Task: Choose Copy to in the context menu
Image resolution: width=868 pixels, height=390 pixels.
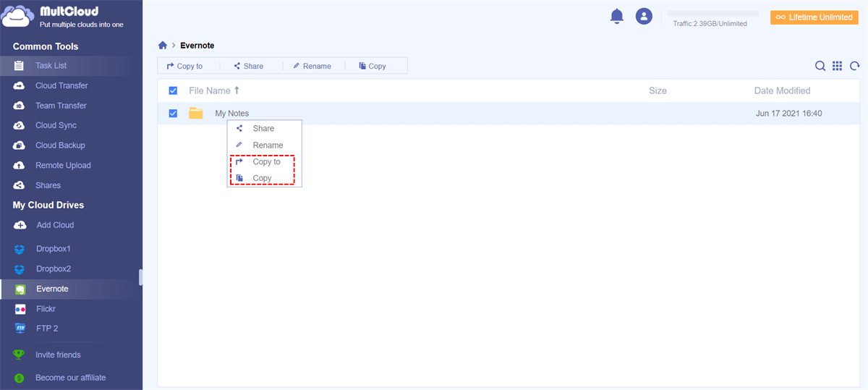Action: [264, 161]
